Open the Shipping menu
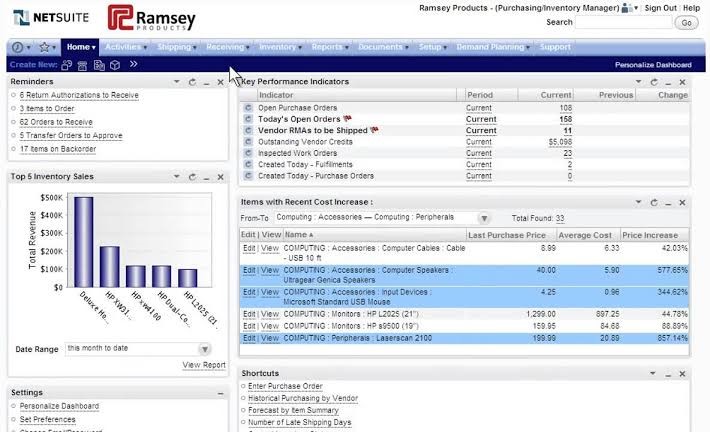This screenshot has width=710, height=432. coord(177,47)
